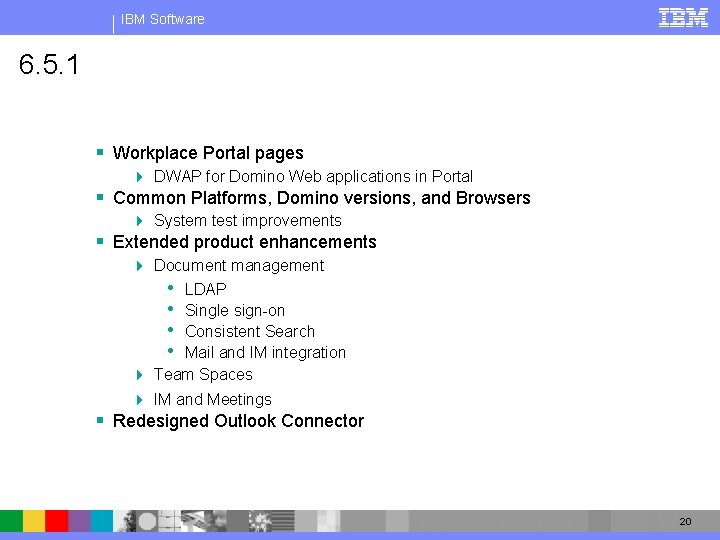Select 'Team Spaces' sub-bullet
This screenshot has width=720, height=540.
click(x=203, y=375)
